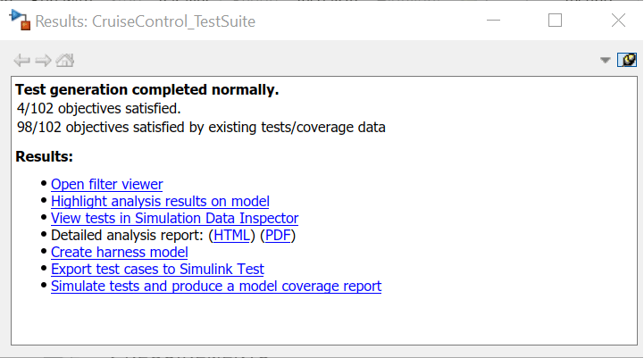
Task: Click the 'Test generation completed normally' heading
Action: pos(147,90)
